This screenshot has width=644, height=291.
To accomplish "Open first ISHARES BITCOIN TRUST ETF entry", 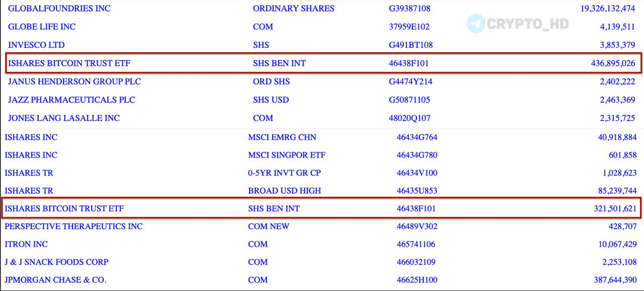I will 69,63.
